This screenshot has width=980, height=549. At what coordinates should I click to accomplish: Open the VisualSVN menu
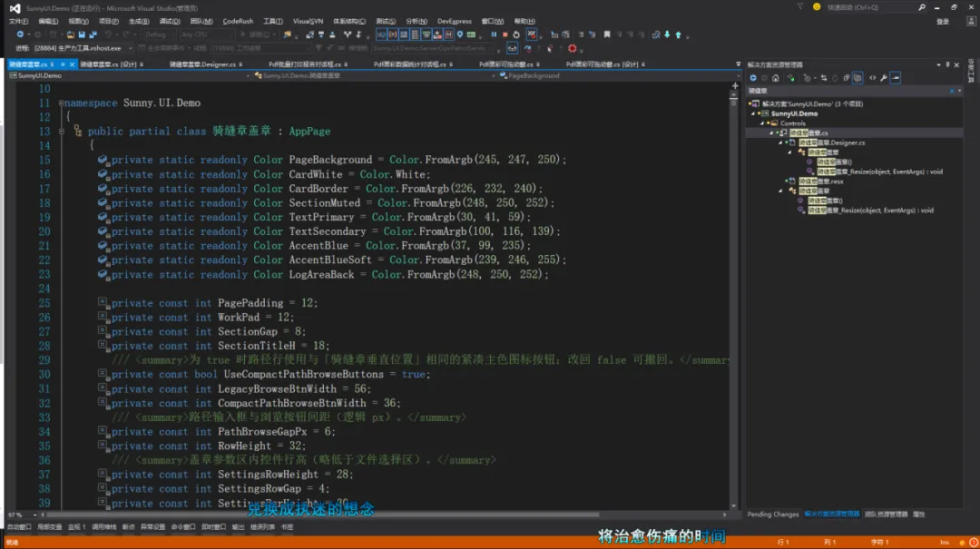[309, 21]
